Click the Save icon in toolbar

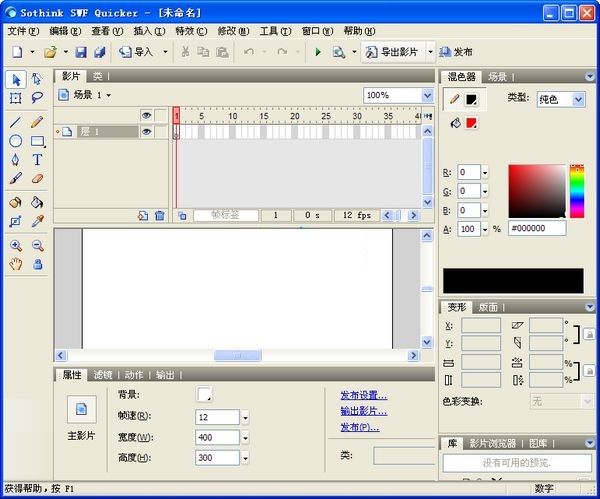coord(80,52)
